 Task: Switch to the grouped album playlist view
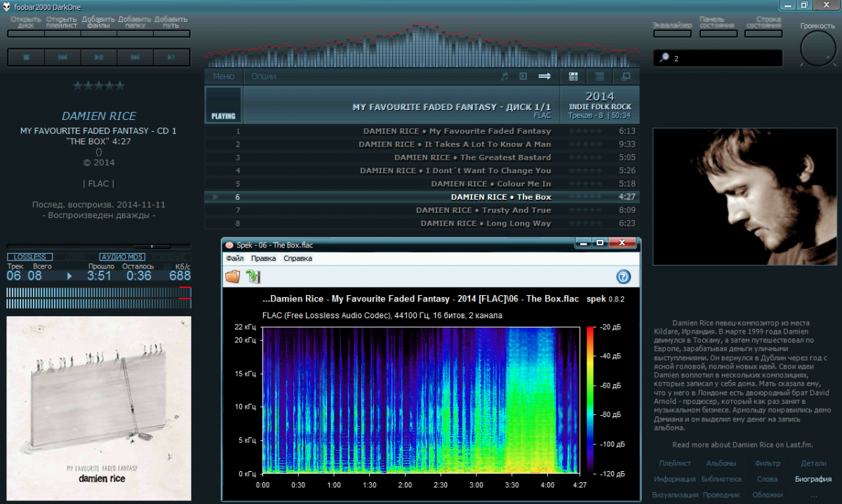point(573,76)
